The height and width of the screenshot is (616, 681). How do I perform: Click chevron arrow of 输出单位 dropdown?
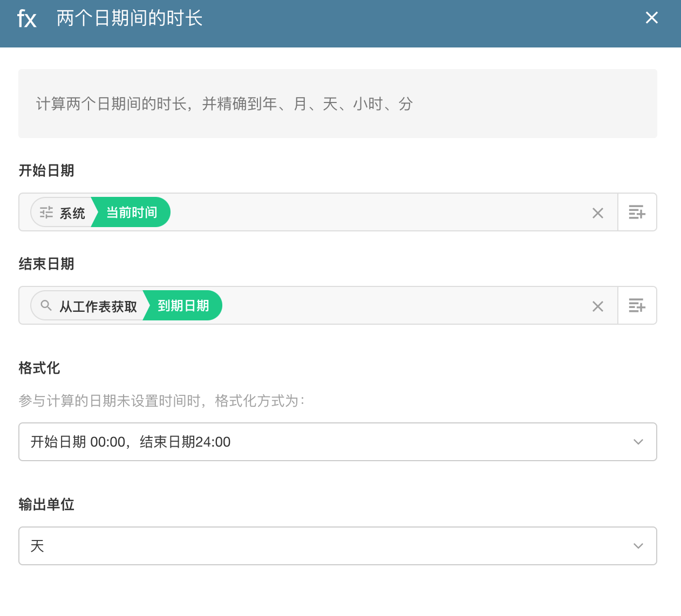(x=638, y=546)
